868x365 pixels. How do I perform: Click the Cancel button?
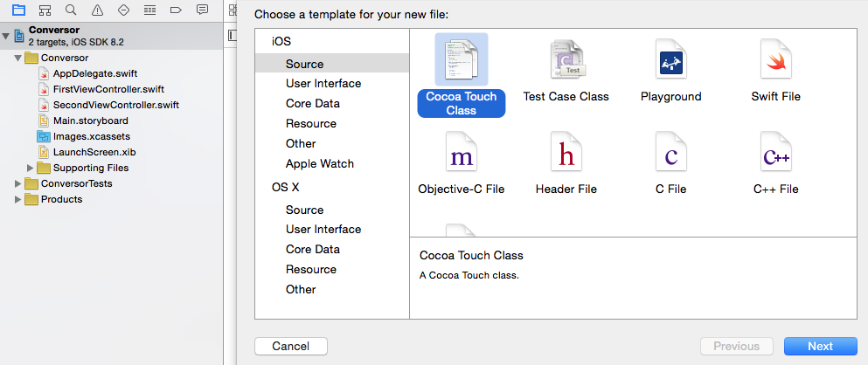[291, 346]
